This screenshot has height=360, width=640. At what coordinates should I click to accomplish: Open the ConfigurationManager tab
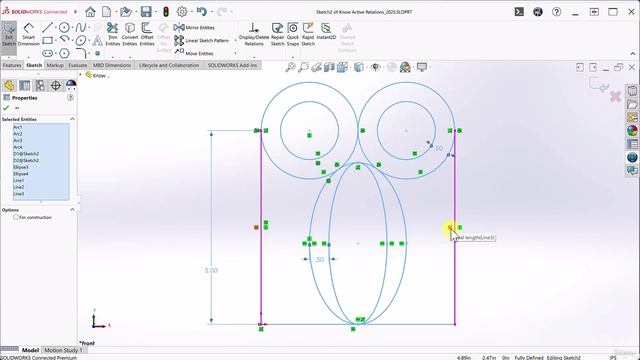40,85
